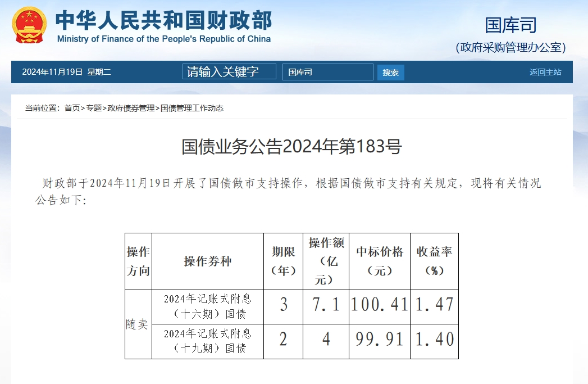Image resolution: width=588 pixels, height=384 pixels.
Task: Click the 随卖 direction cell
Action: coord(138,324)
